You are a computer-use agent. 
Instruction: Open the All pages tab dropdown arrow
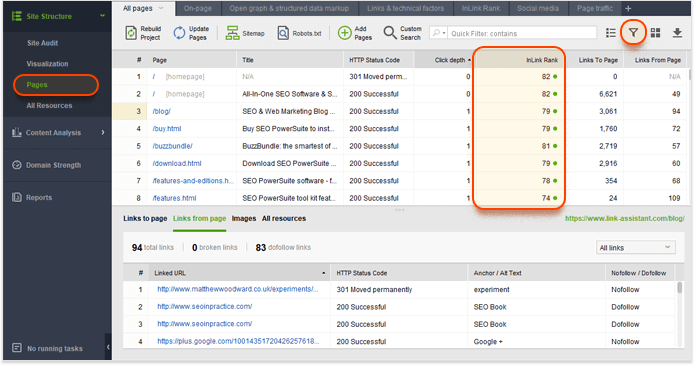click(161, 8)
